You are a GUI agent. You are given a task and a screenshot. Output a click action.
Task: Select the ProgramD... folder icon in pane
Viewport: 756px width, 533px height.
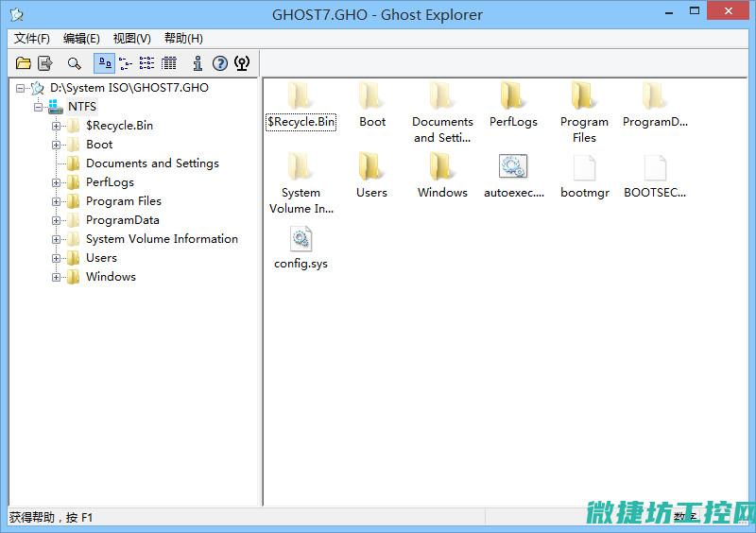pos(655,96)
